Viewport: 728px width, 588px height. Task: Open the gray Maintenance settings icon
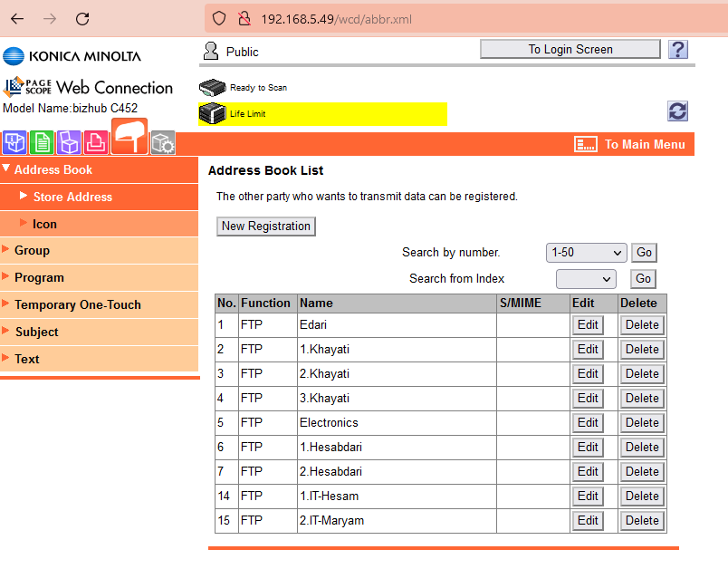[163, 142]
